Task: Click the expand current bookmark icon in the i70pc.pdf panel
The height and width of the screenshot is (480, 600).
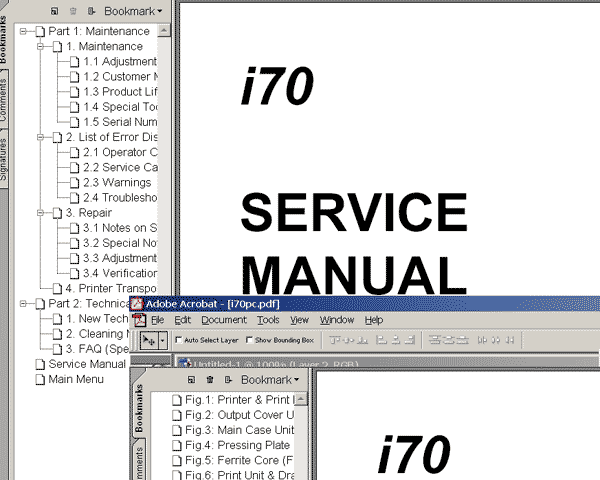Action: (x=228, y=380)
